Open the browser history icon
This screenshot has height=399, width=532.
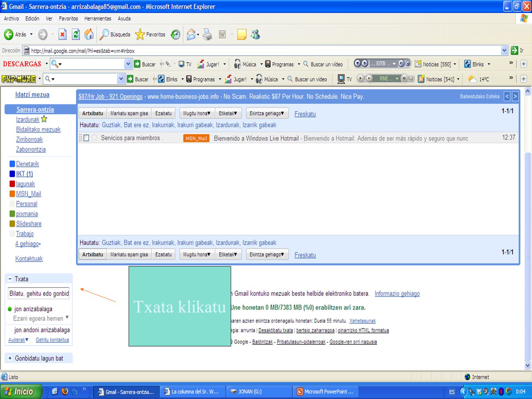(176, 35)
